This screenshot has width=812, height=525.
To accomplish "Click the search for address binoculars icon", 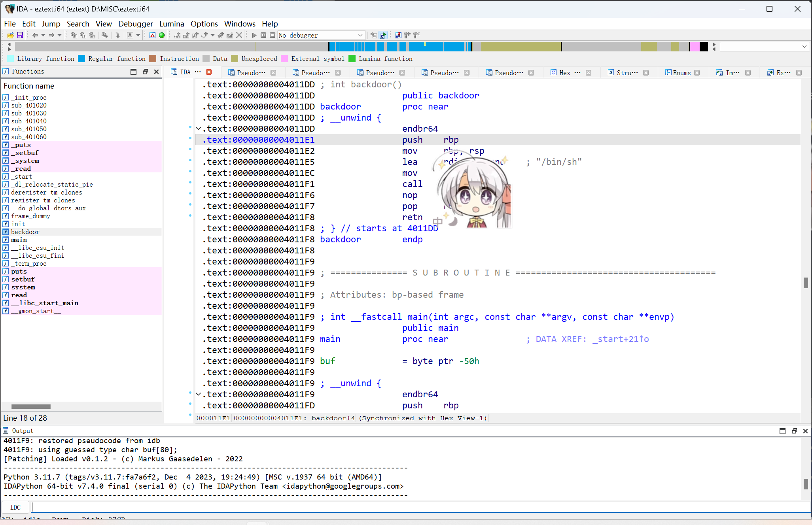I will coord(74,35).
